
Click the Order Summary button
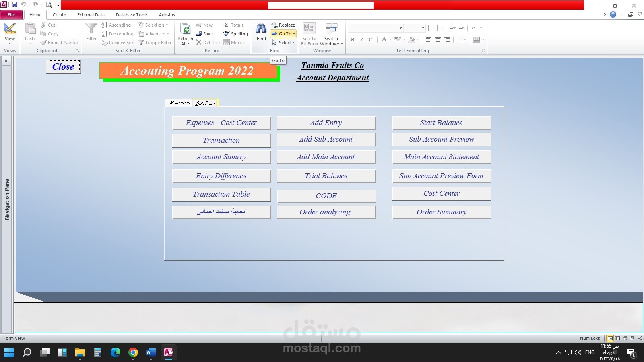click(x=442, y=212)
